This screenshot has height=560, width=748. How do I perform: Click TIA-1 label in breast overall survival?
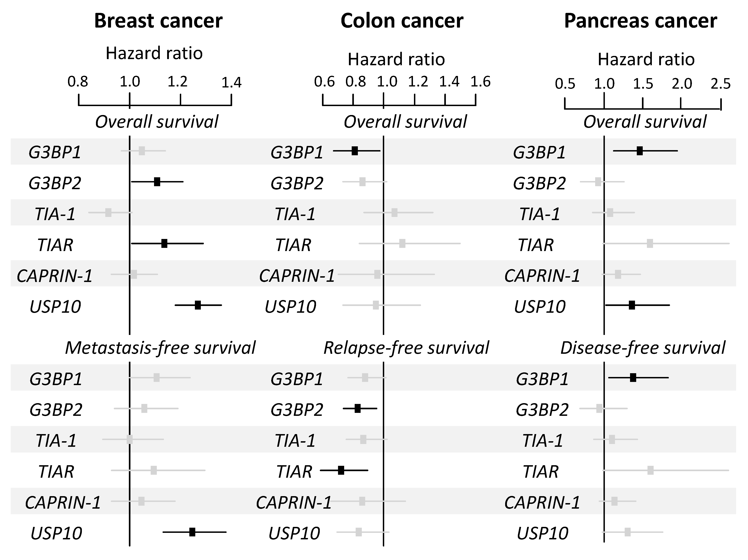[x=55, y=214]
